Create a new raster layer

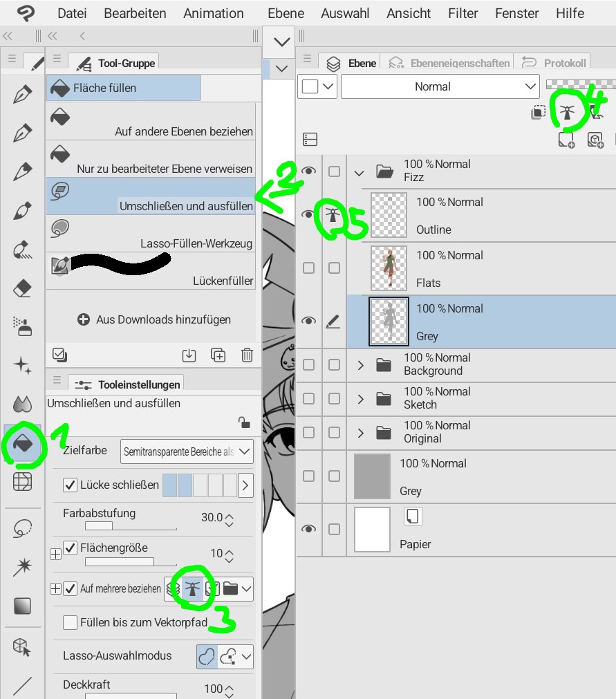click(x=566, y=140)
